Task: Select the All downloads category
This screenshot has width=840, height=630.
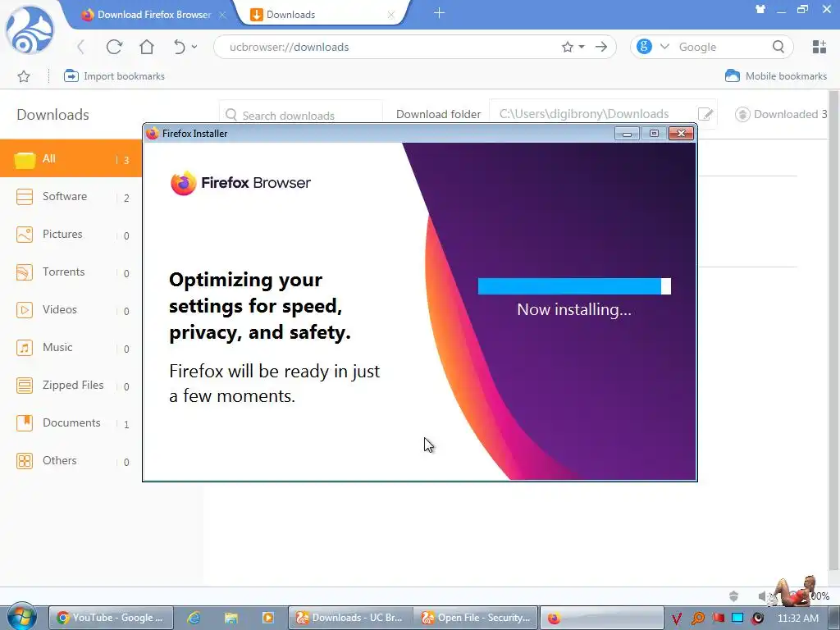Action: (71, 158)
